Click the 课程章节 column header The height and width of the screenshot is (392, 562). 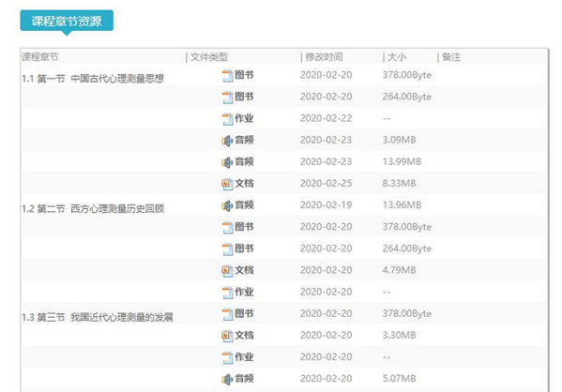pyautogui.click(x=40, y=57)
